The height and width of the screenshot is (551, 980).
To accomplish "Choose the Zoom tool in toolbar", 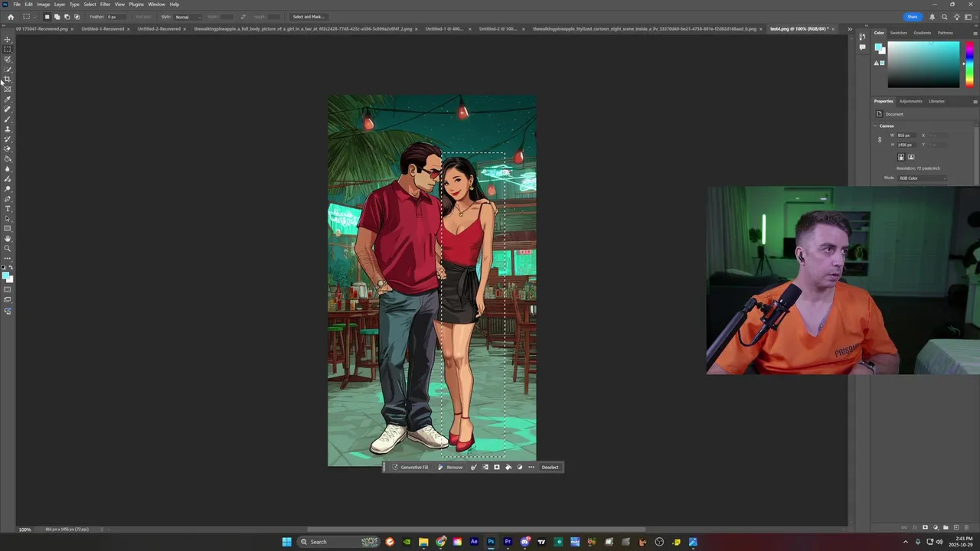I will coord(8,248).
